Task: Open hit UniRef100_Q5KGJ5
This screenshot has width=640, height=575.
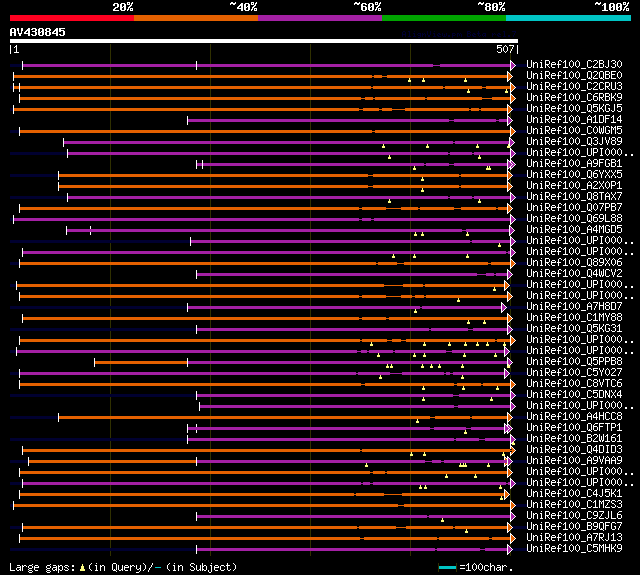Action: (x=574, y=109)
